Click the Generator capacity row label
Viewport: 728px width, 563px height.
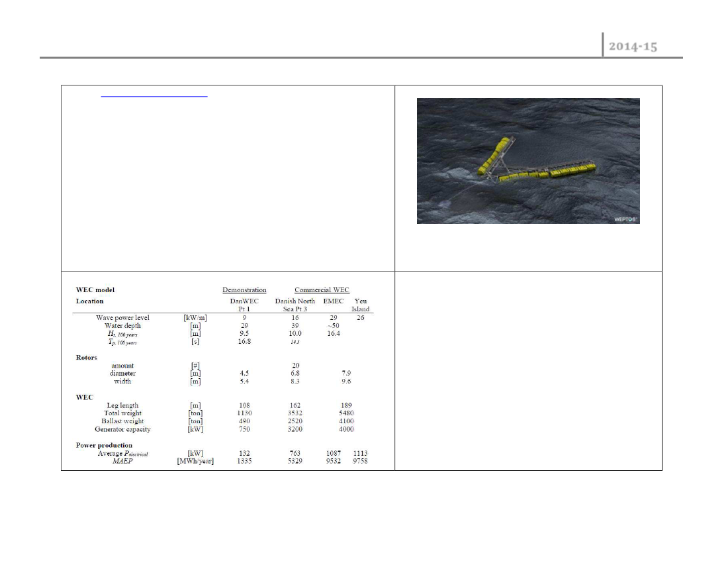[x=122, y=429]
